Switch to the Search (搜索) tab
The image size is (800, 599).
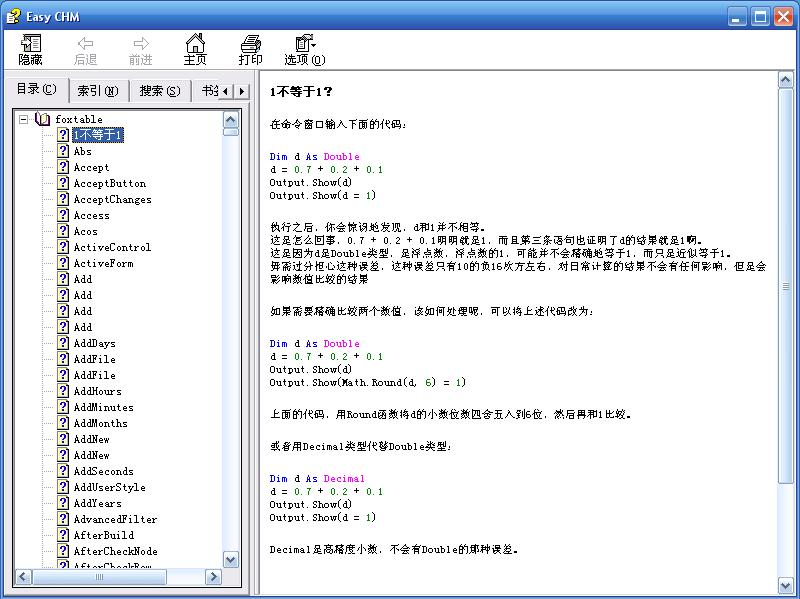point(160,91)
